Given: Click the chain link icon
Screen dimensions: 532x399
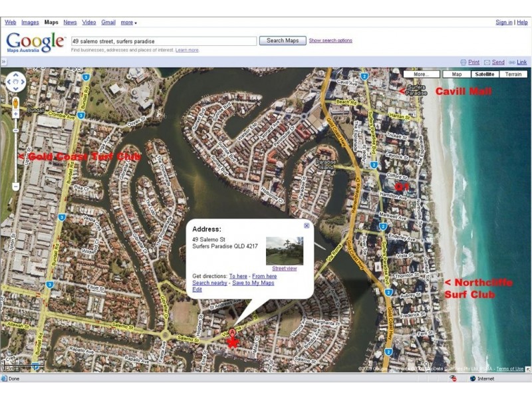Looking at the screenshot, I should point(511,63).
